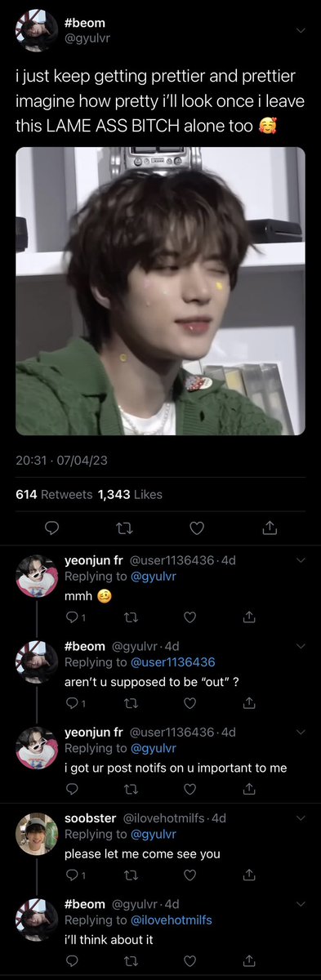Open the main tweet's options chevron
Screen dimensions: 321x980
point(300,31)
